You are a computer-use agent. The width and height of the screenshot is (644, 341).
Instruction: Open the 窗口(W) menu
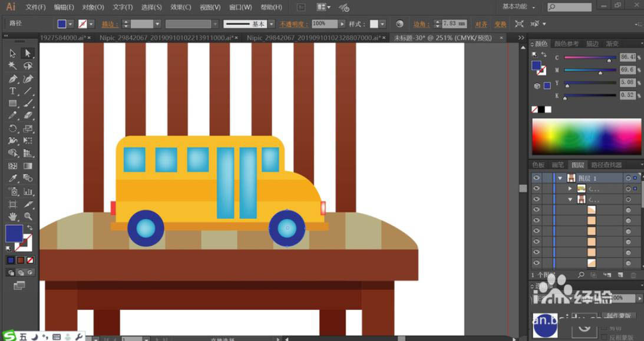coord(240,8)
